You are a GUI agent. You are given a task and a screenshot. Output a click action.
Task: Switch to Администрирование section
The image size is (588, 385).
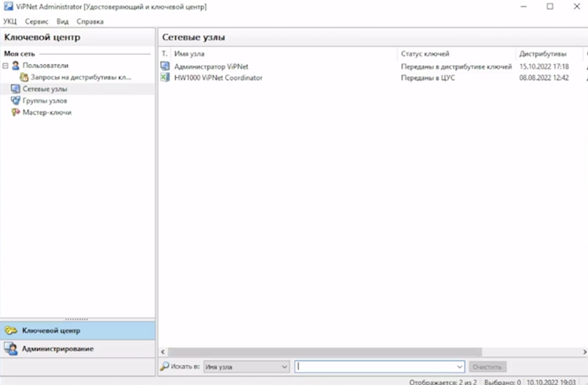[x=78, y=349]
